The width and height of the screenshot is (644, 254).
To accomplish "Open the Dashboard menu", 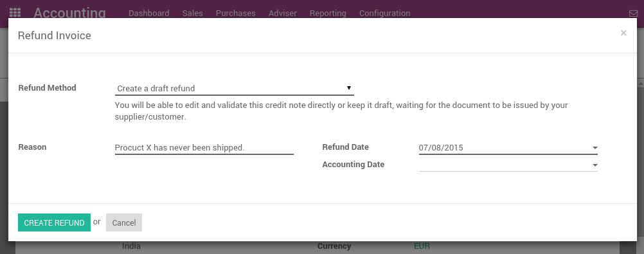I will (148, 13).
